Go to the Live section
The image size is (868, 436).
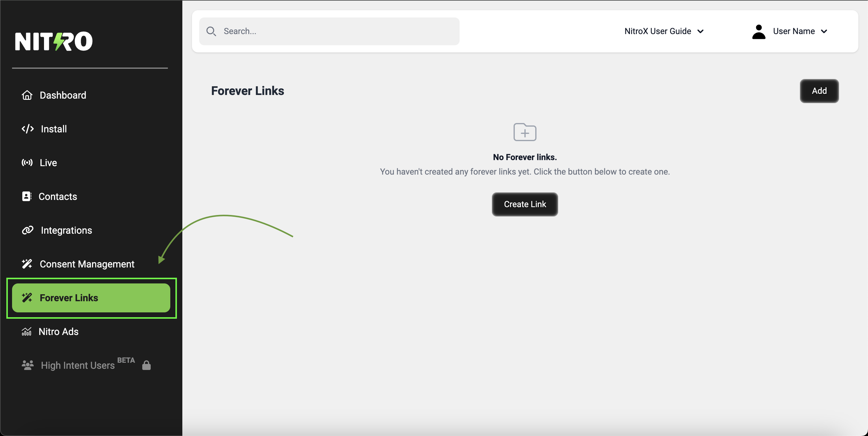click(91, 163)
